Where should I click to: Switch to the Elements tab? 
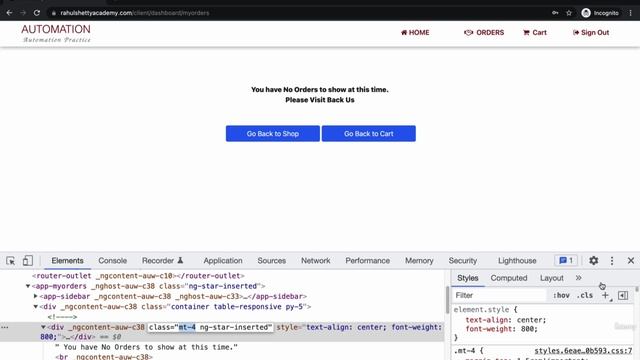(x=67, y=261)
